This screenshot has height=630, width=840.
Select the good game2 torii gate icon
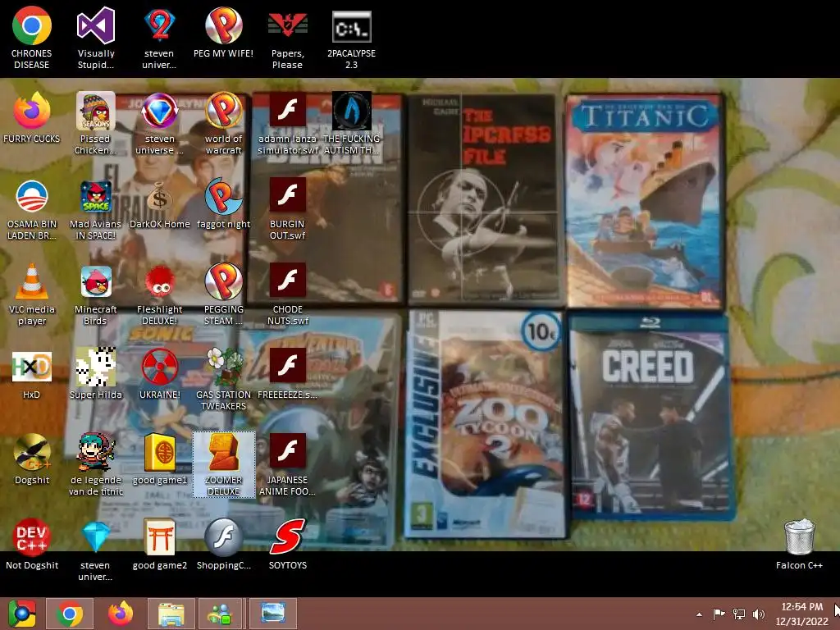[160, 545]
